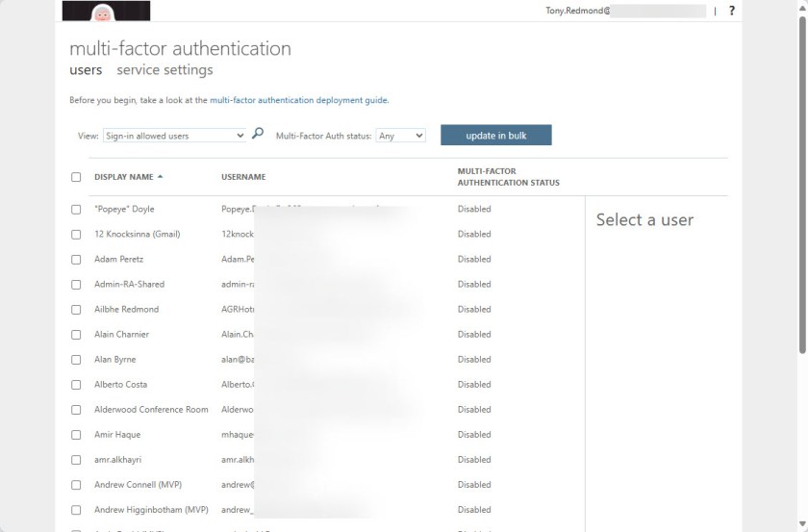
Task: Click the display name Alderwood Conference Room
Action: (151, 409)
